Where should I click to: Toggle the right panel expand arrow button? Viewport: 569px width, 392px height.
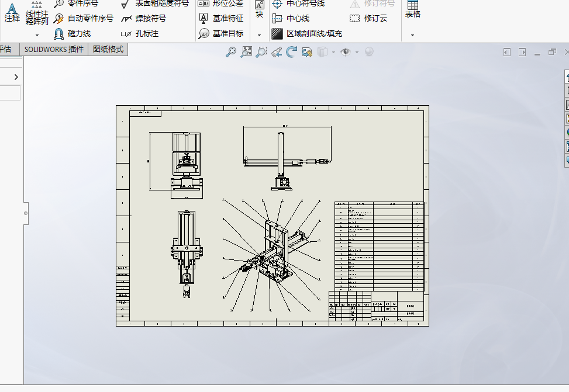coord(522,52)
